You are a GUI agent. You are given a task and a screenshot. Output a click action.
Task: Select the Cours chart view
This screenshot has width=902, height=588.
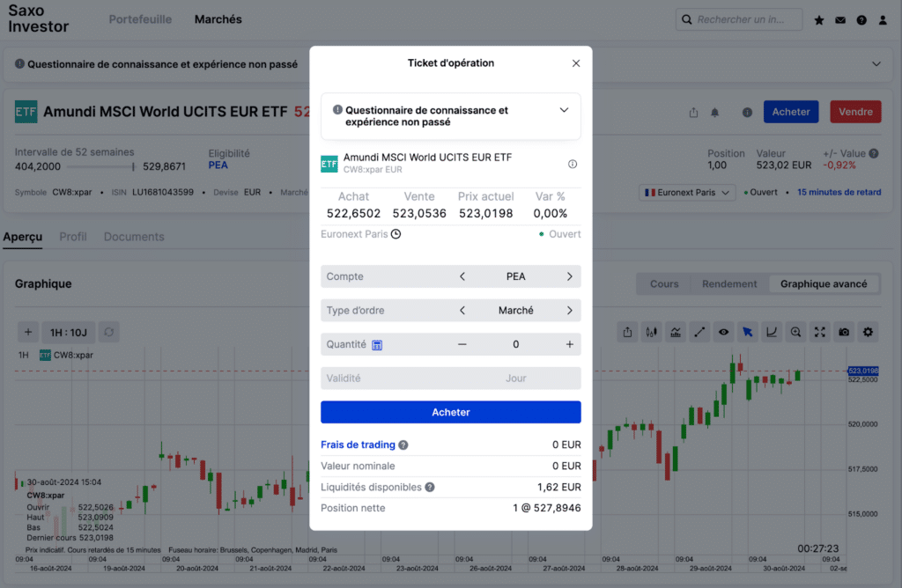click(x=664, y=284)
